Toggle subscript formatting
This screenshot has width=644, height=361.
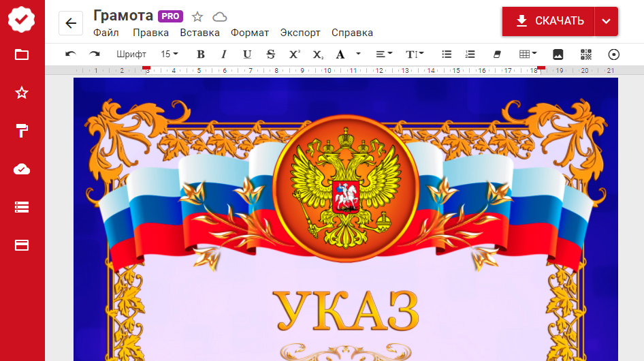[x=319, y=54]
